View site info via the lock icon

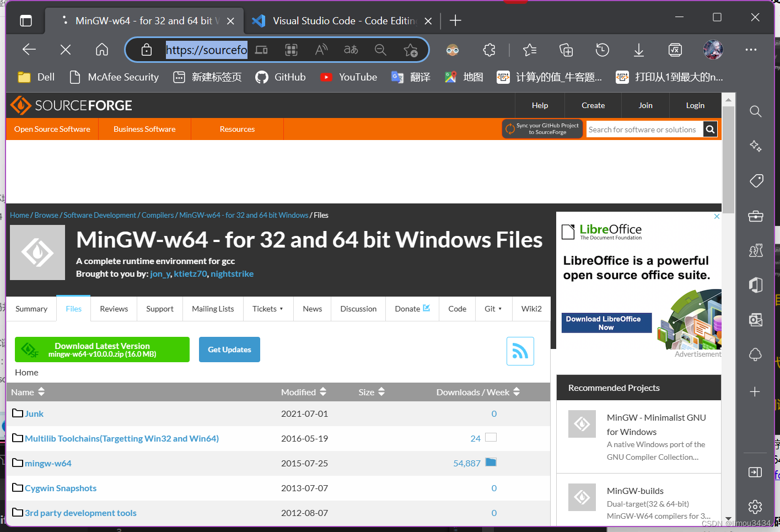(147, 50)
